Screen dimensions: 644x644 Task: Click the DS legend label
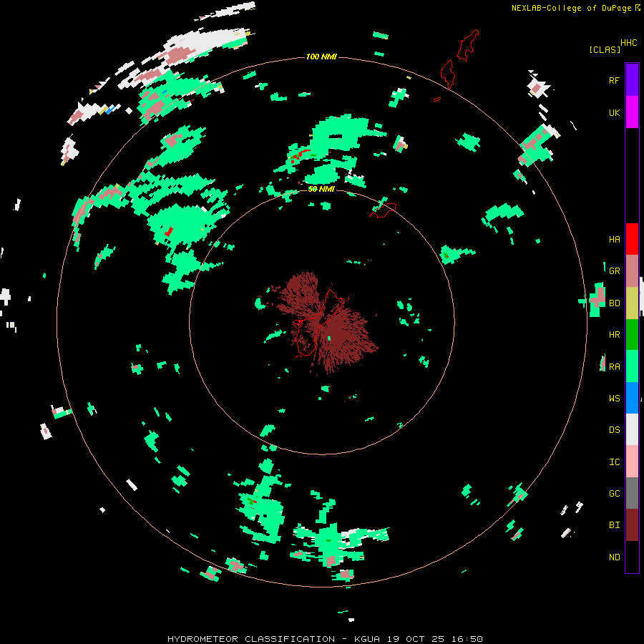click(x=614, y=429)
